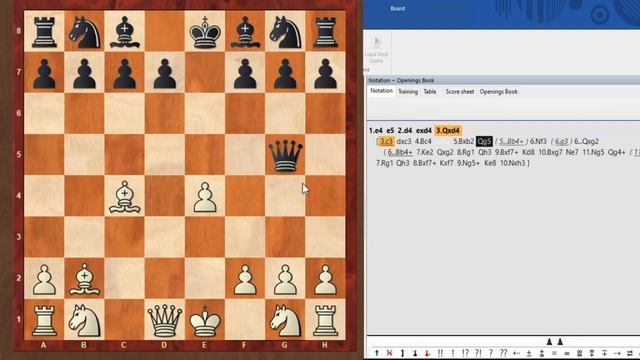The image size is (640, 360).
Task: Annotate the move as interesting with !?
Action: tap(465, 353)
